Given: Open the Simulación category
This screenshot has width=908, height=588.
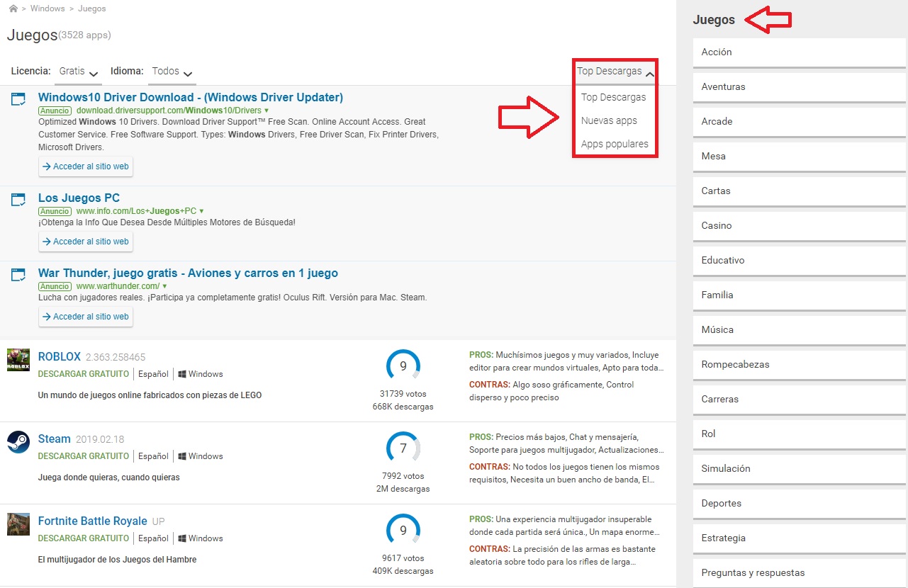Looking at the screenshot, I should [x=800, y=469].
